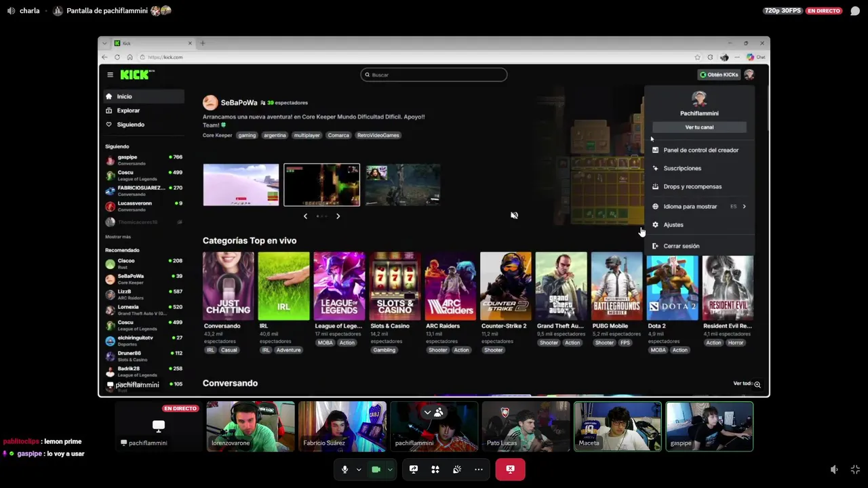Click the gaming tag under Core Keeper

click(x=247, y=135)
